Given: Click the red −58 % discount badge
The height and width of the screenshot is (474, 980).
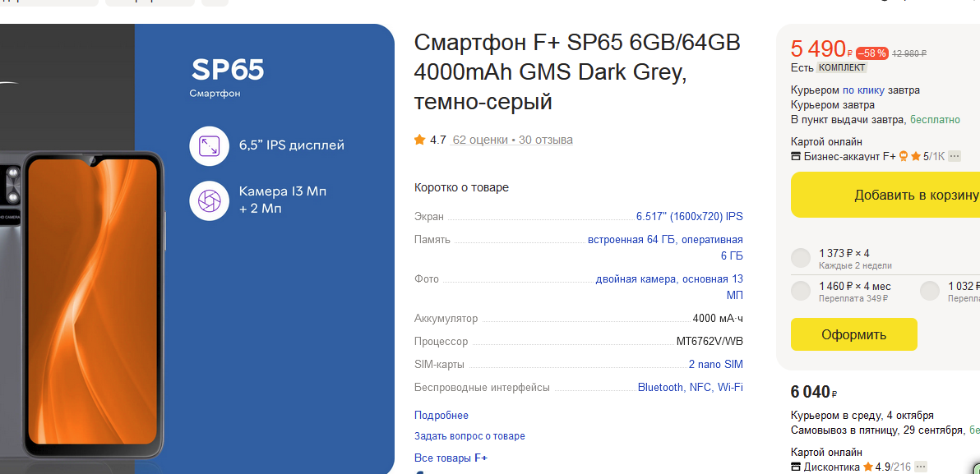Looking at the screenshot, I should click(x=871, y=53).
